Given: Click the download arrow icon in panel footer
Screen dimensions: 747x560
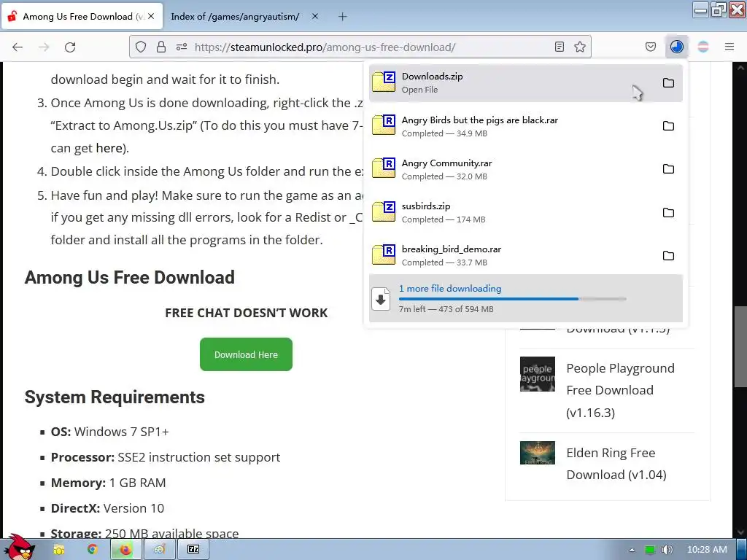Looking at the screenshot, I should [x=381, y=299].
